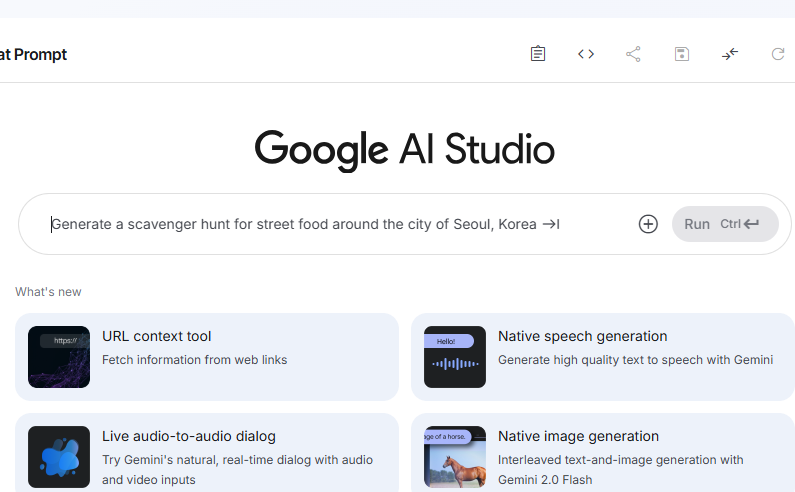Screen dimensions: 795x492
Task: Open system instructions clipboard icon
Action: click(x=538, y=54)
